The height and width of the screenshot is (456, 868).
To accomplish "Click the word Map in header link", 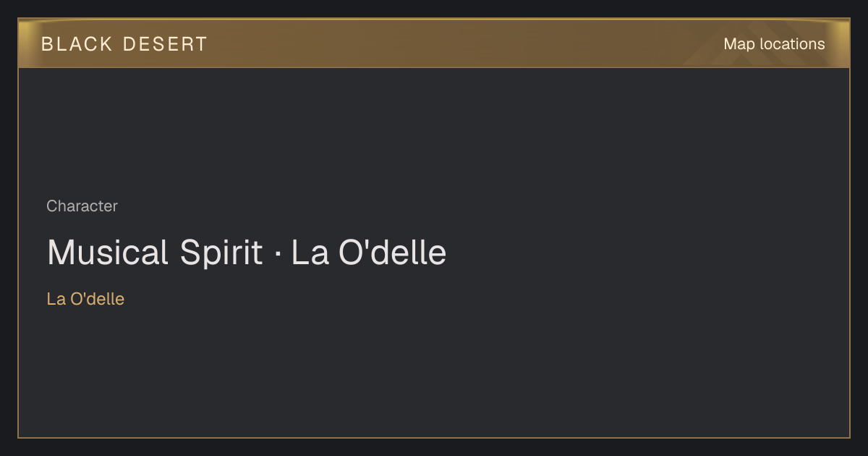I will coord(739,44).
